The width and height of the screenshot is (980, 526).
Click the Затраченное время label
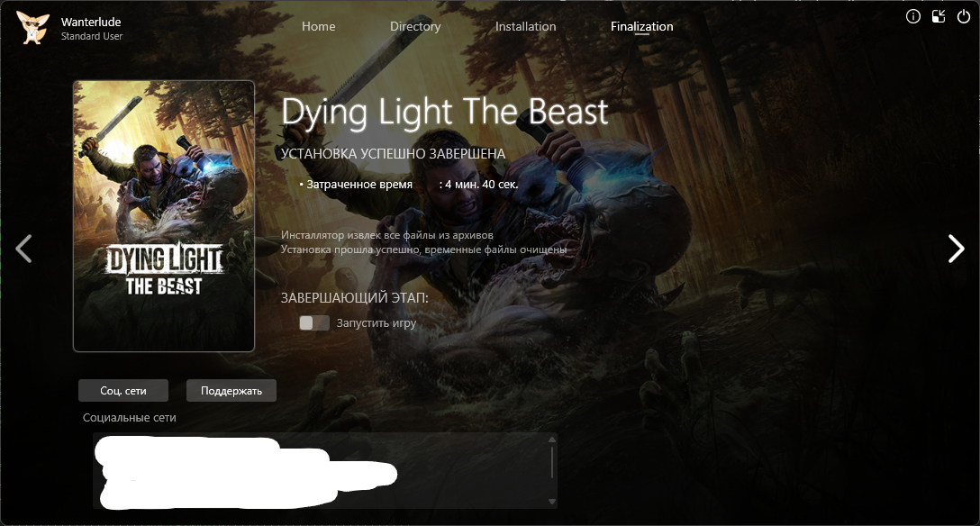tap(359, 185)
